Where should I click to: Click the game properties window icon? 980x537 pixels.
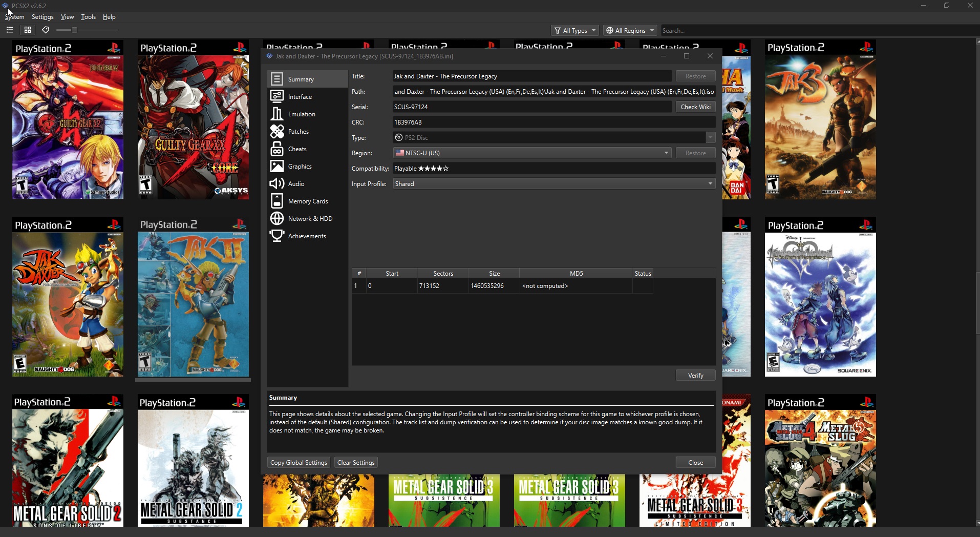269,56
